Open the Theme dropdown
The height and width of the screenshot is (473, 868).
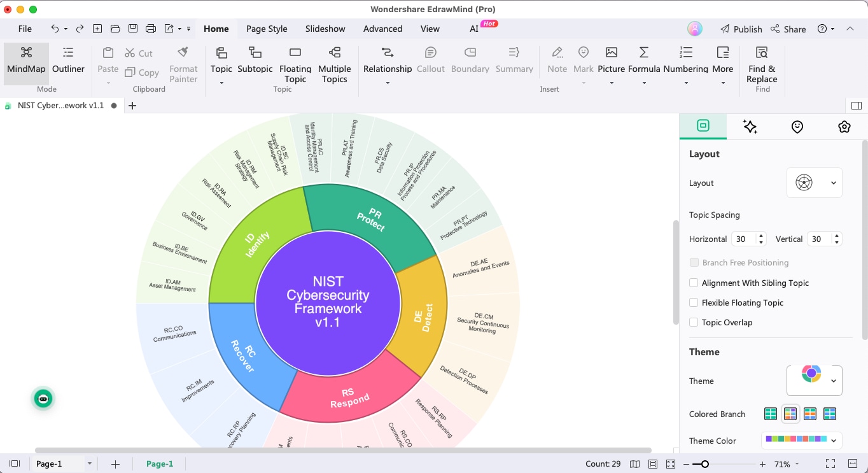(815, 380)
